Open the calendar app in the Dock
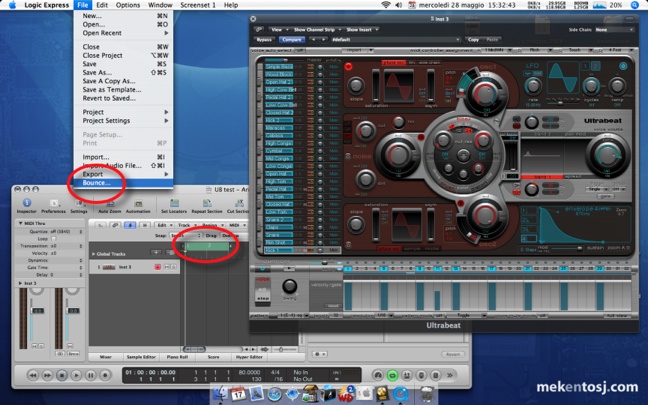The height and width of the screenshot is (405, 648). (x=238, y=394)
